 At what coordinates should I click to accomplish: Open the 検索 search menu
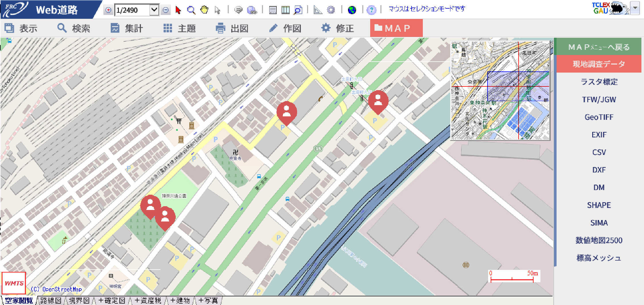pos(74,28)
